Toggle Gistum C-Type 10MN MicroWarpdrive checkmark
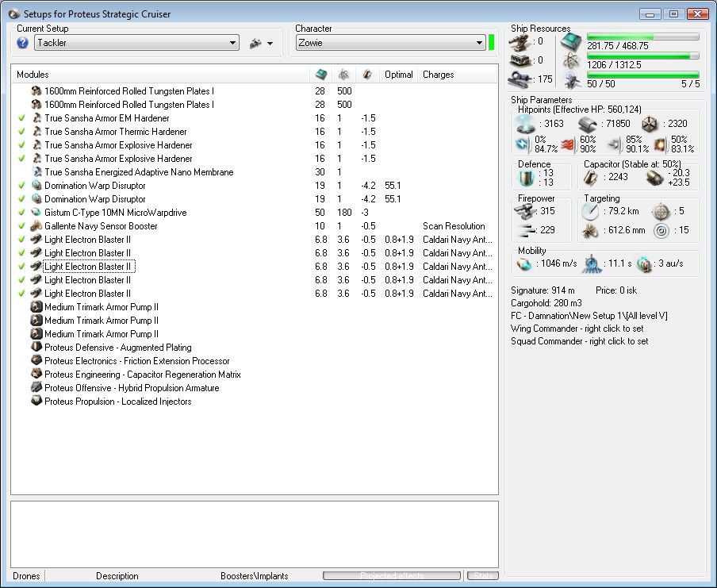The image size is (717, 588). (x=21, y=213)
